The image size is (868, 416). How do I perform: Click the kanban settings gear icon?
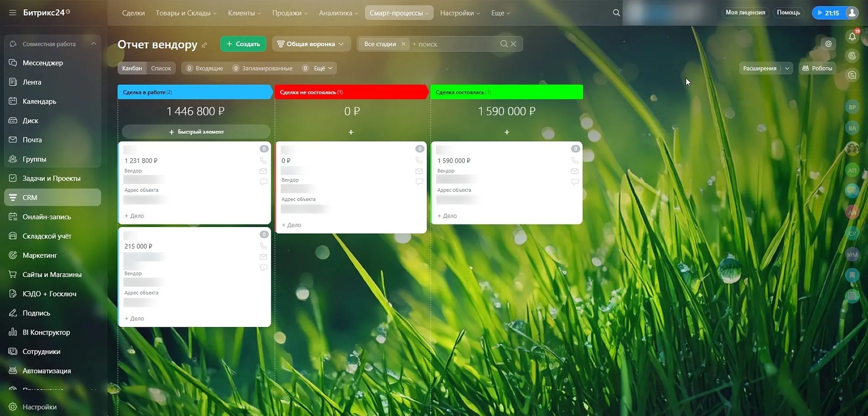(x=828, y=44)
